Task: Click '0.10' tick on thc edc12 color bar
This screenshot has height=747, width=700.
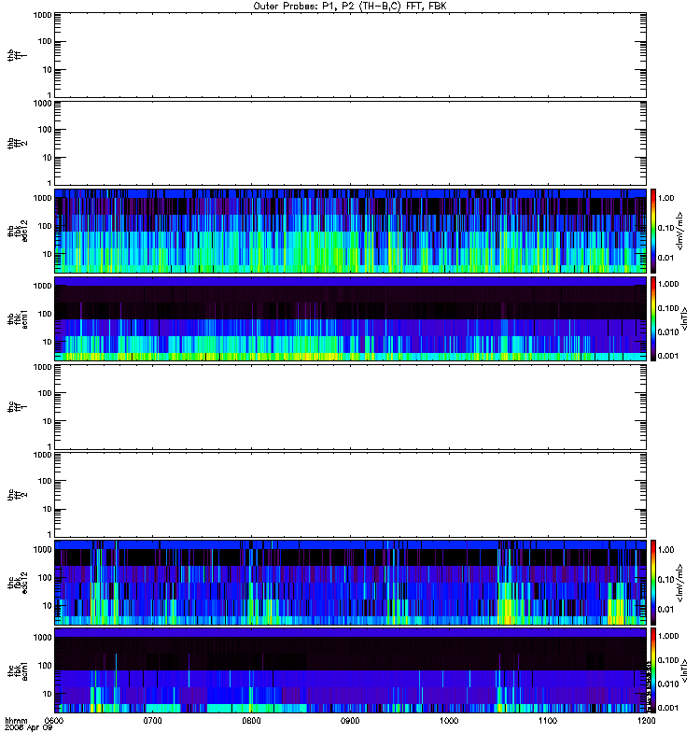Action: point(666,580)
